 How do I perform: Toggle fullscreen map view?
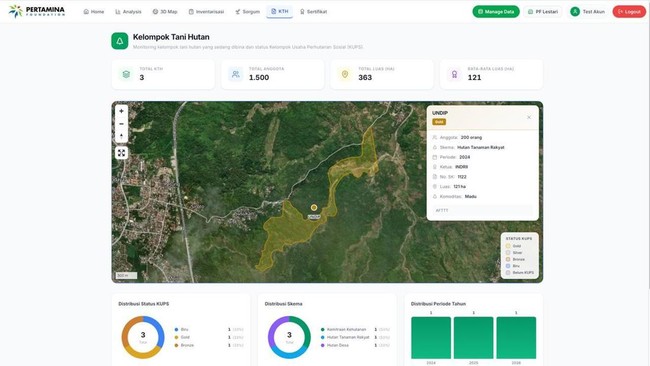point(121,153)
